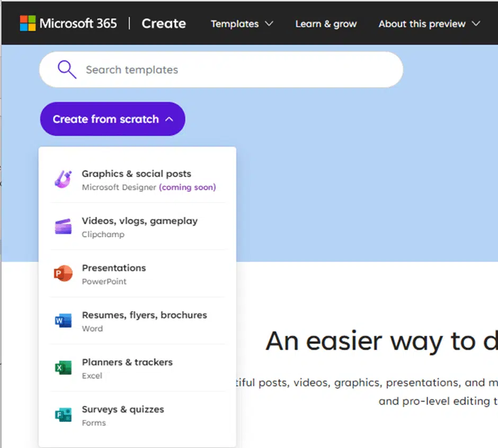Screen dimensions: 498x448
Task: Click the Clipchamp subtitle text
Action: 103,234
